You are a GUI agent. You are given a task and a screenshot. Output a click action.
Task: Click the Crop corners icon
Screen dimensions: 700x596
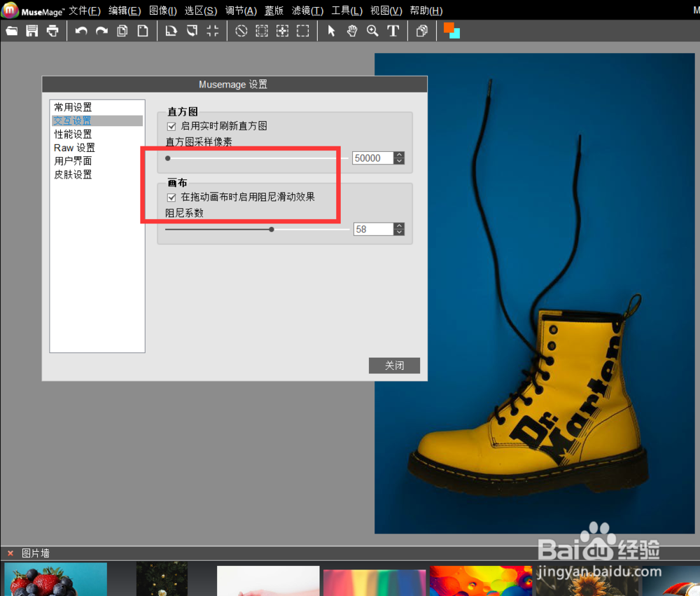[213, 31]
